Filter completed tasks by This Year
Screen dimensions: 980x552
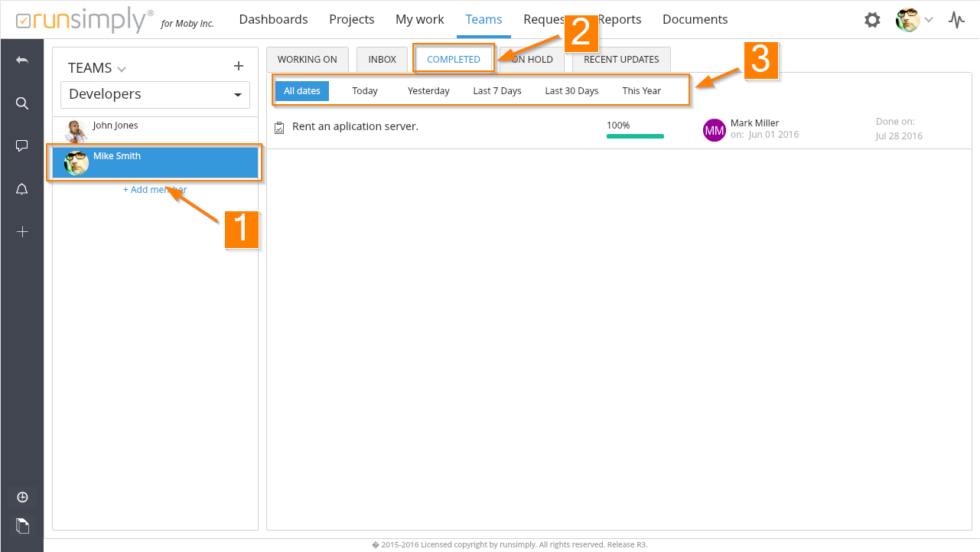(x=641, y=91)
